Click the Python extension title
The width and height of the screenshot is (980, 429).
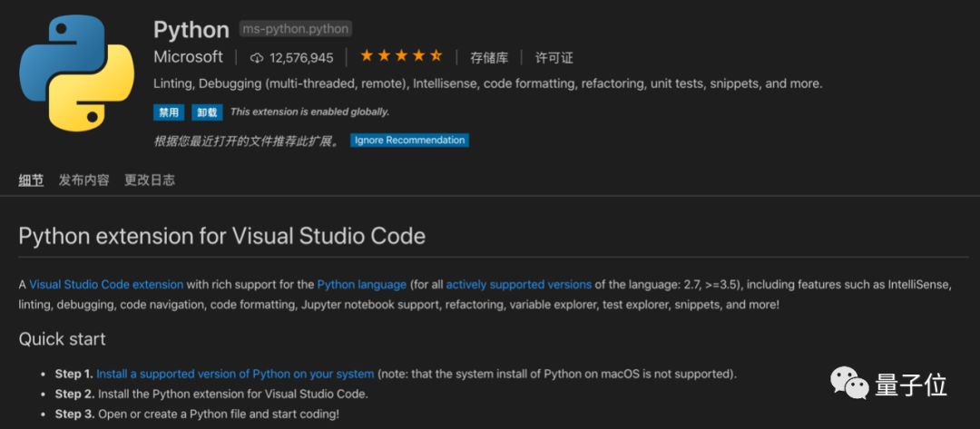[191, 29]
